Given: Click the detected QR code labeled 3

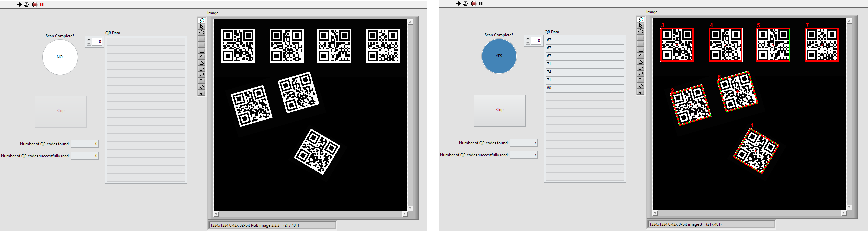Looking at the screenshot, I should pos(677,45).
